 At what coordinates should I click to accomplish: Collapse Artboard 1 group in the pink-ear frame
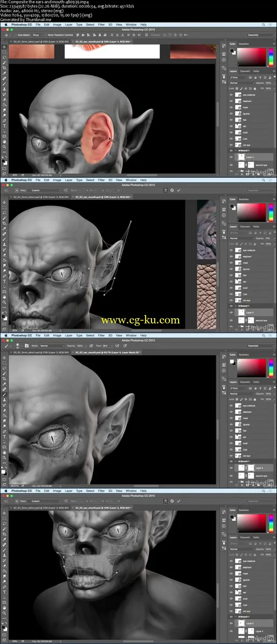click(x=235, y=150)
